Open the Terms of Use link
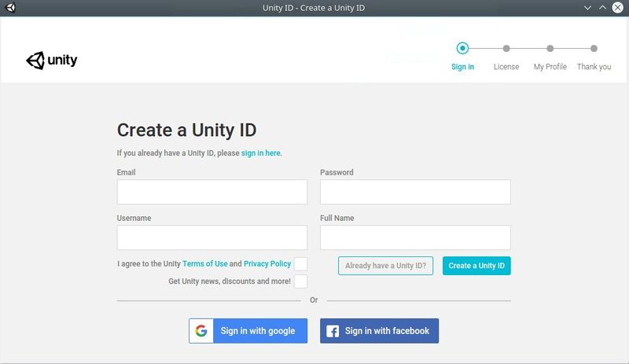629x364 pixels. 205,263
